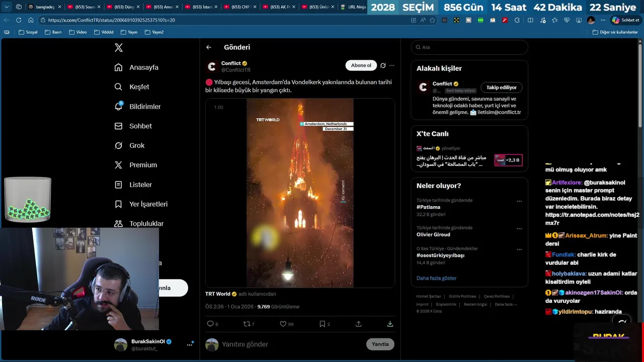Viewport: 644px width, 362px height.
Task: Click the Hizmet Şartları footer link
Action: pos(429,297)
